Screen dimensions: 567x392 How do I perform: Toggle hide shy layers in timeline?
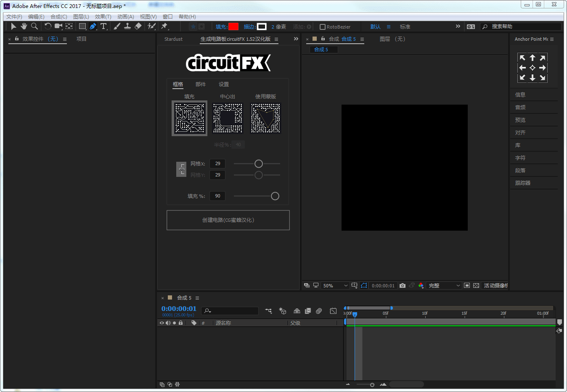[x=297, y=311]
